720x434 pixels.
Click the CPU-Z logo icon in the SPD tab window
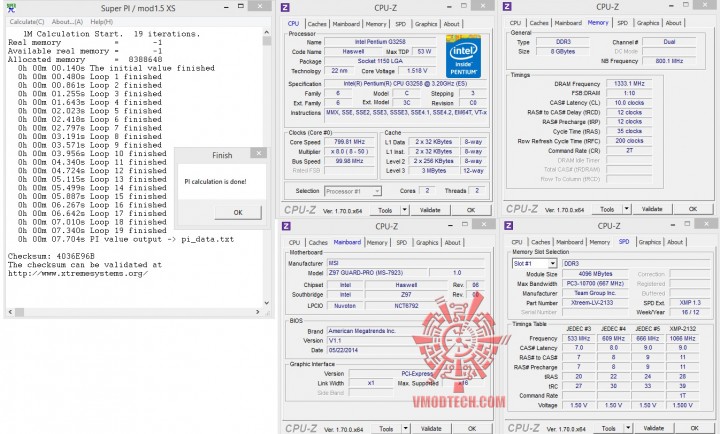pyautogui.click(x=508, y=225)
